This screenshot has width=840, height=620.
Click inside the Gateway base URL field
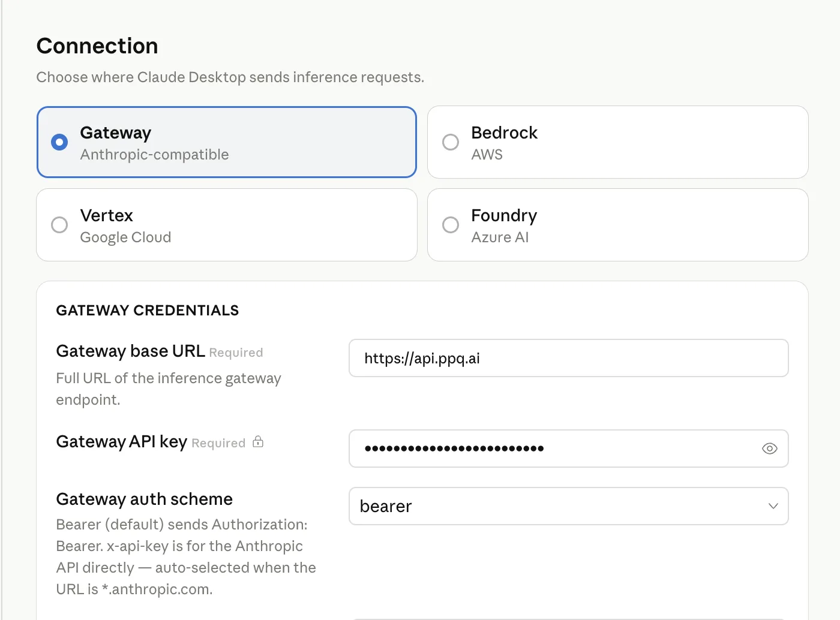point(568,358)
